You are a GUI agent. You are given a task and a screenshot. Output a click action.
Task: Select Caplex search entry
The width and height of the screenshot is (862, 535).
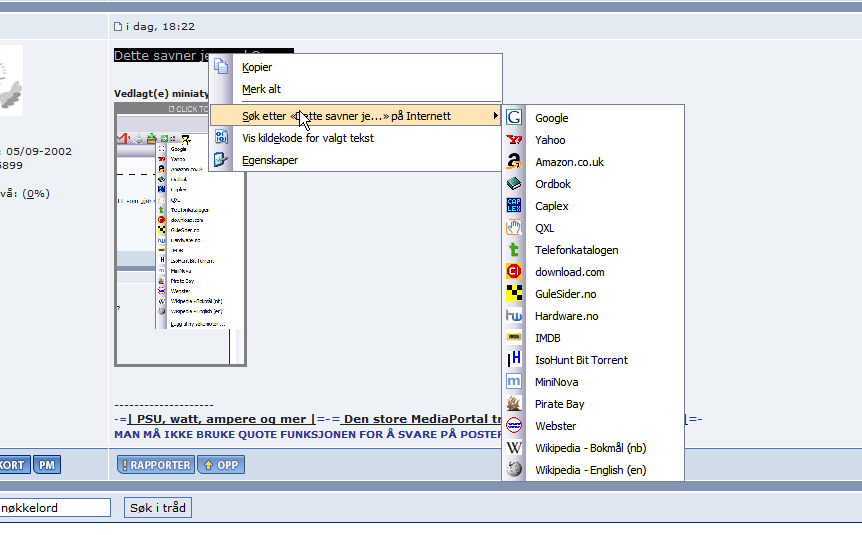[x=593, y=206]
